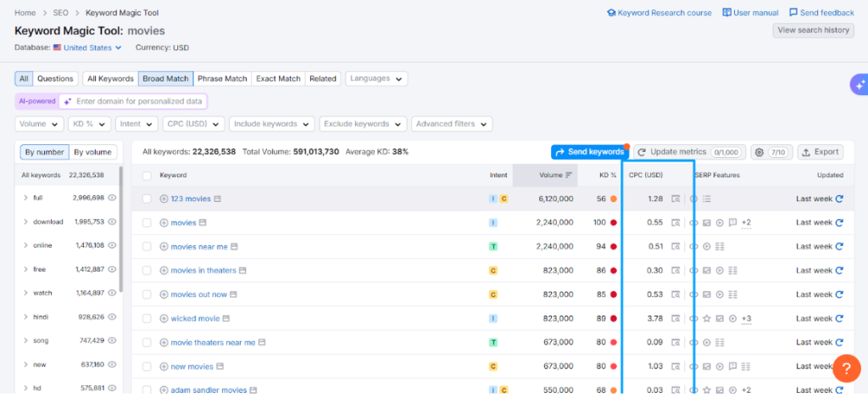Open the table settings gear showing 7/10
The image size is (868, 398).
771,152
